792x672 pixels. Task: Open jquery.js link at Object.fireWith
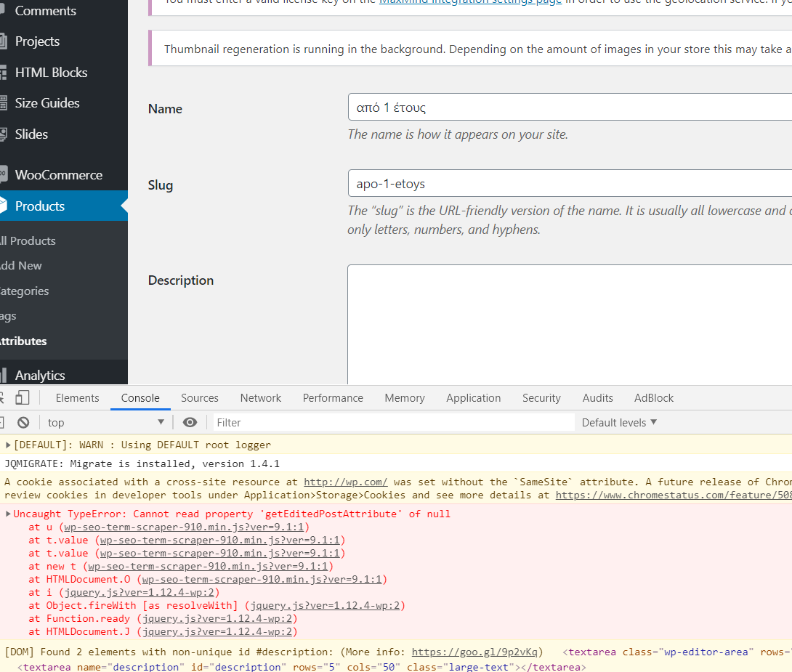[326, 606]
